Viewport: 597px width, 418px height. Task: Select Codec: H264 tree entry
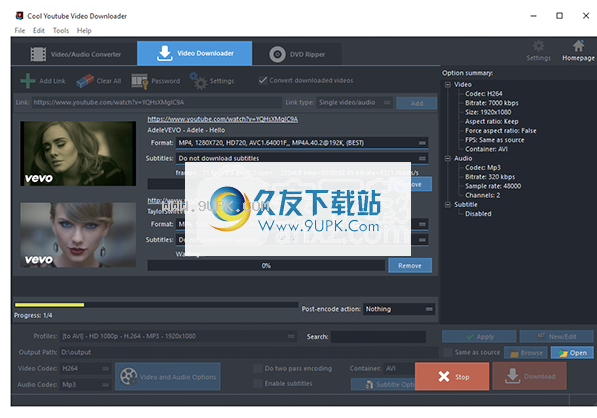point(484,94)
